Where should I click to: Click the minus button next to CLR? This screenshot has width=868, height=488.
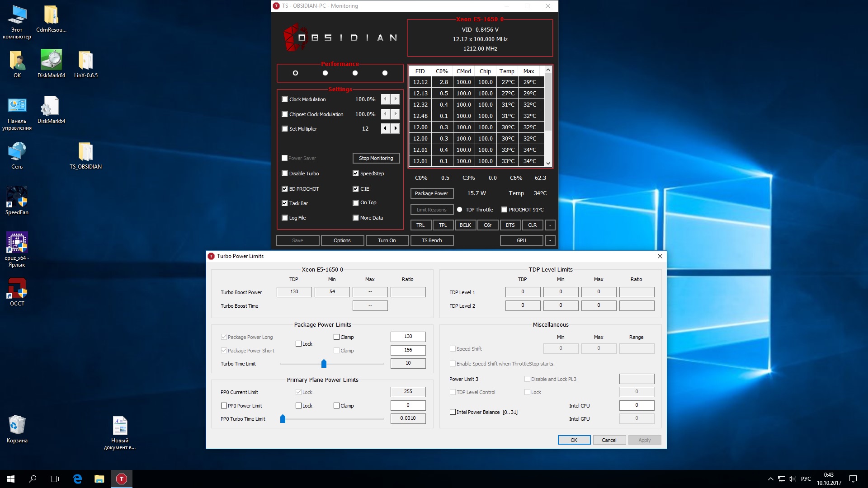[550, 225]
